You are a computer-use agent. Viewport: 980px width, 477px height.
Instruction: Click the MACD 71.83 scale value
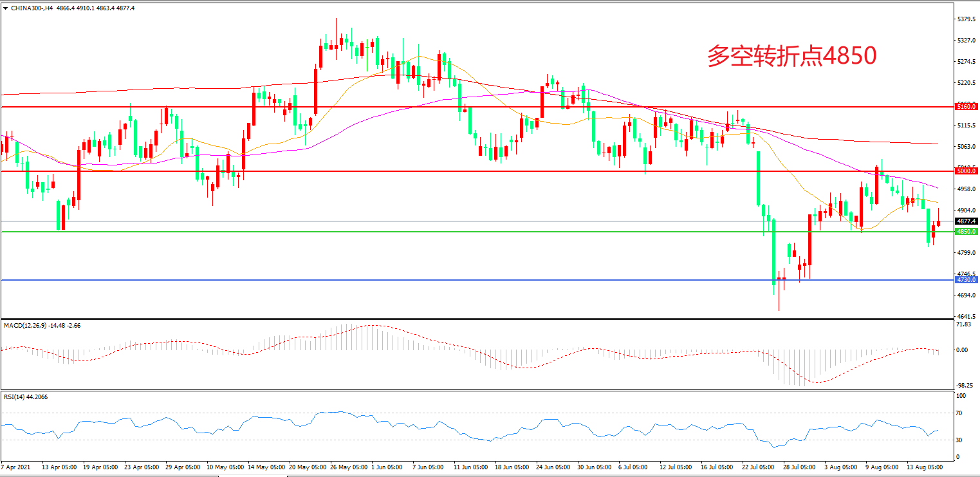[x=965, y=325]
